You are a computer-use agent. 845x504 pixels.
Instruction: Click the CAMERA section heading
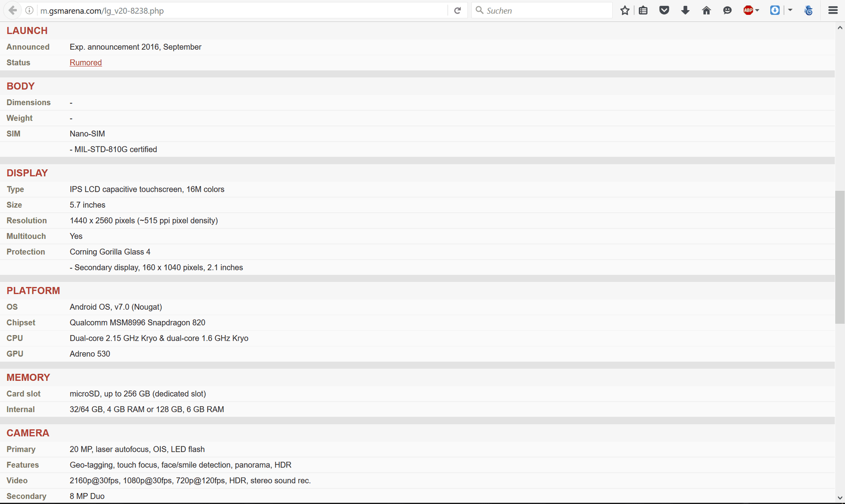28,433
